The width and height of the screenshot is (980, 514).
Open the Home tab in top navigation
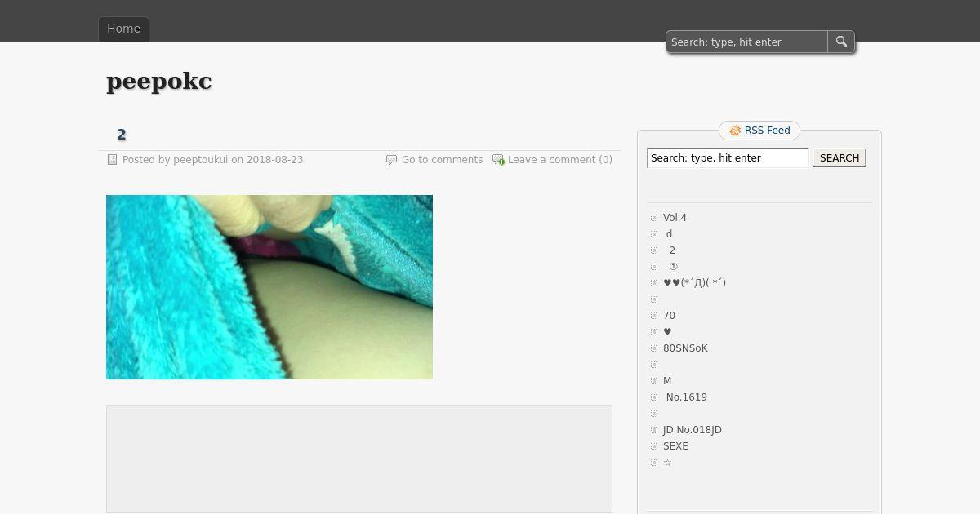pos(123,29)
